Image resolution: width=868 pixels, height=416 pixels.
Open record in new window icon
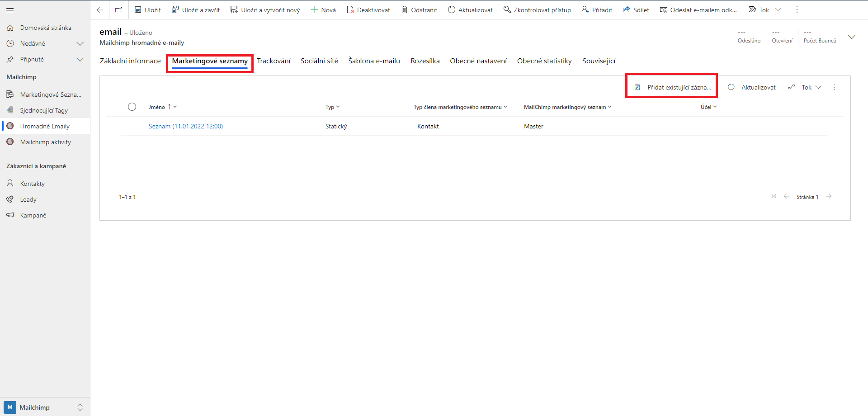[x=119, y=10]
